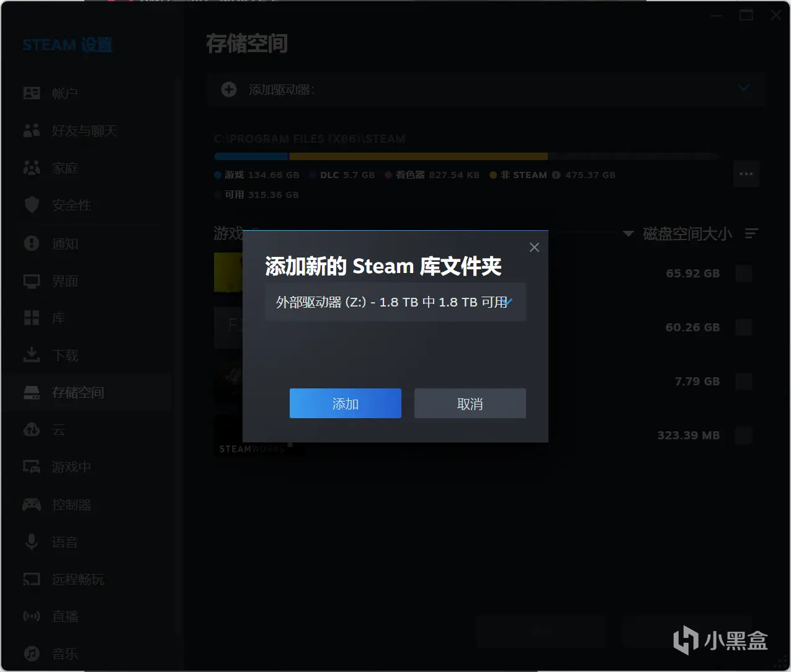Click the 游戏 134.66 GB legend entry

coord(257,175)
